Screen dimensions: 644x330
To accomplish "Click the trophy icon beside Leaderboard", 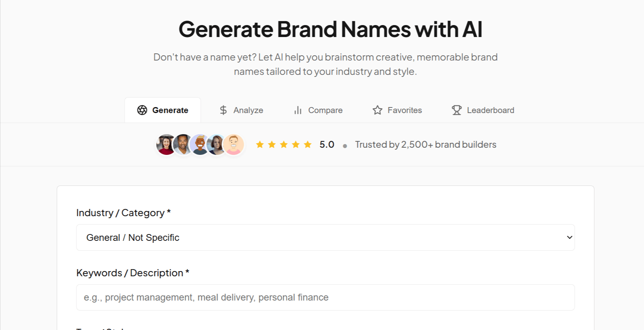I will [457, 110].
